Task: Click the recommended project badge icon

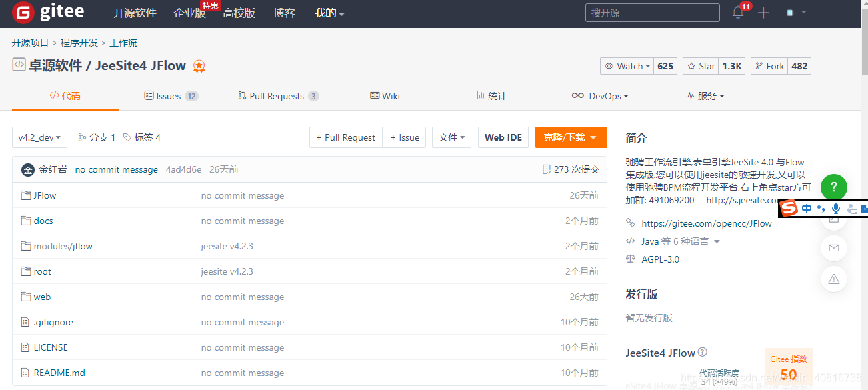Action: (x=199, y=66)
